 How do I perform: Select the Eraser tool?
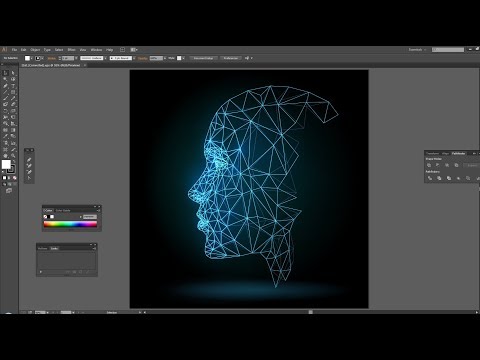pyautogui.click(x=13, y=104)
